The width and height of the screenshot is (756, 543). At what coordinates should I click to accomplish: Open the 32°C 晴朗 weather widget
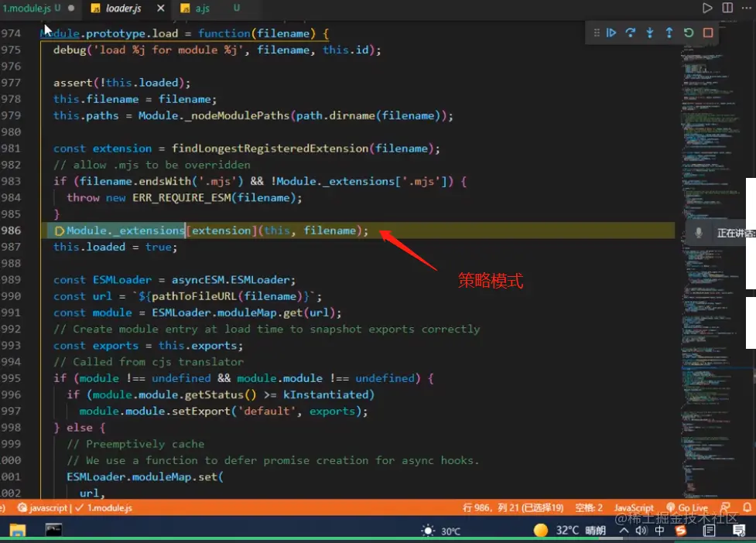click(x=570, y=531)
